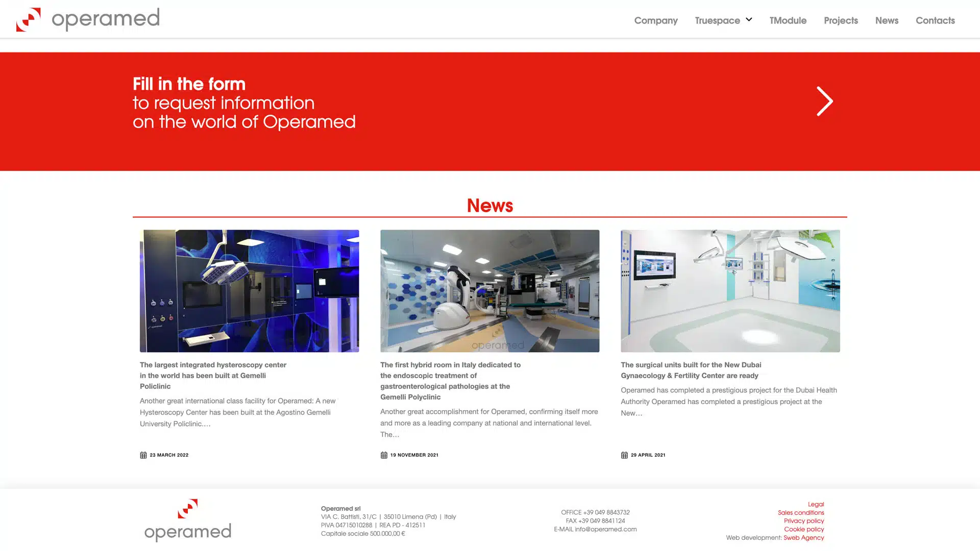Click the excerpt starting 'Another great accomplishment for Operamed'
Viewport: 980px width, 551px height.
coord(489,423)
